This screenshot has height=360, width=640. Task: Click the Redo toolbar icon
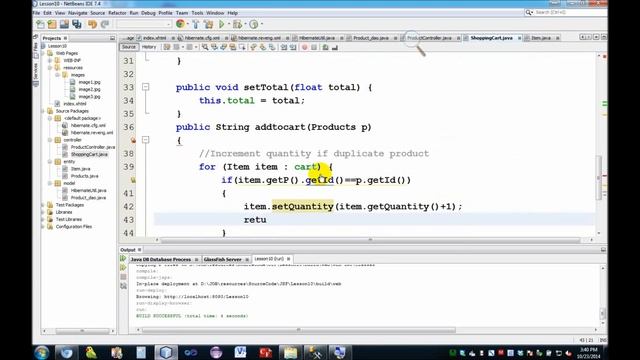(105, 24)
